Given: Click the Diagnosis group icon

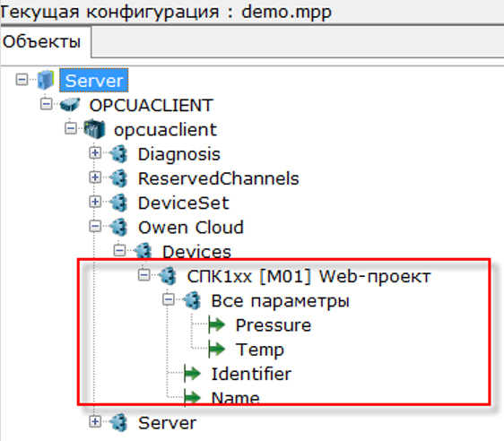Looking at the screenshot, I should (118, 154).
